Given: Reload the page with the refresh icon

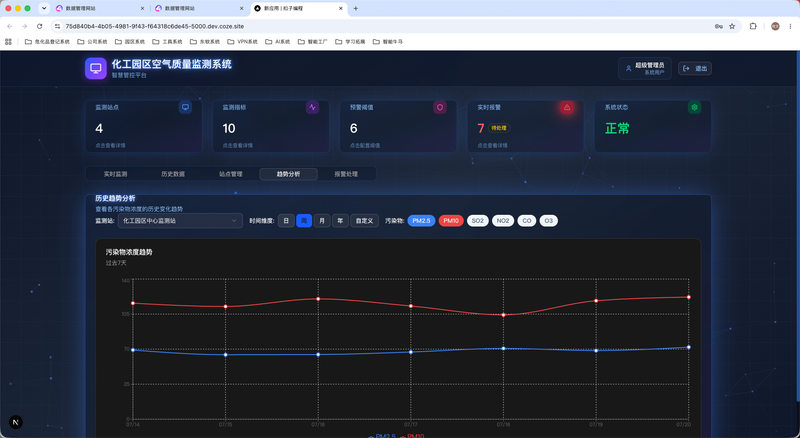Looking at the screenshot, I should point(39,26).
